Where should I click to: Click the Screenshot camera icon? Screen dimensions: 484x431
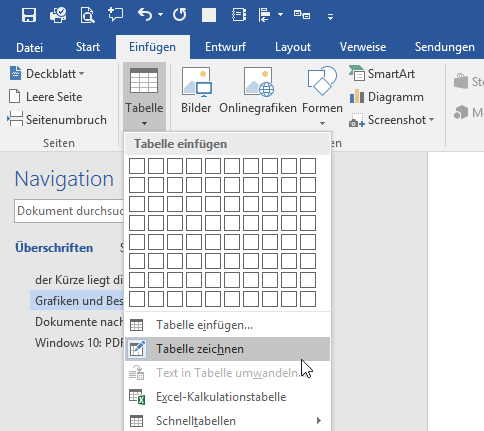tap(356, 120)
